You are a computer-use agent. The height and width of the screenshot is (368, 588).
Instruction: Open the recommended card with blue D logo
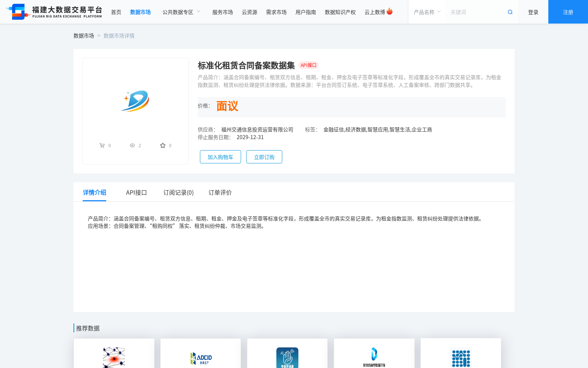[x=374, y=353]
